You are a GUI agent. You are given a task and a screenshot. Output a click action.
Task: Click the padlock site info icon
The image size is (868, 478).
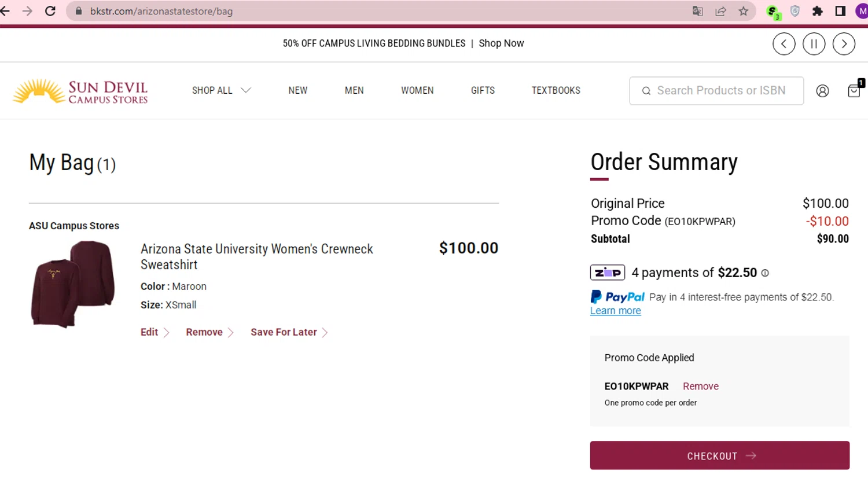[x=78, y=11]
